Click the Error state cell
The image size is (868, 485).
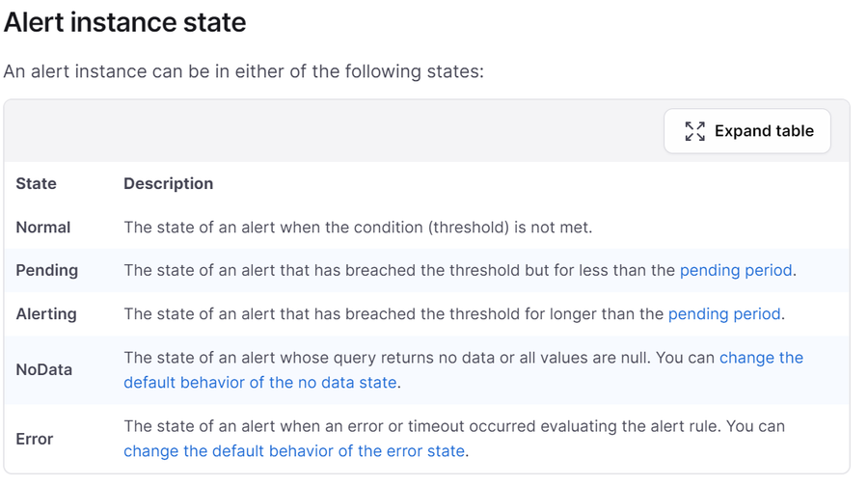[35, 439]
